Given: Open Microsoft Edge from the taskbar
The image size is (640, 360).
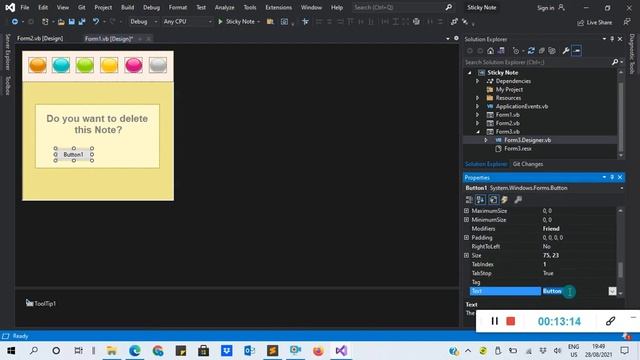Looking at the screenshot, I should [135, 351].
